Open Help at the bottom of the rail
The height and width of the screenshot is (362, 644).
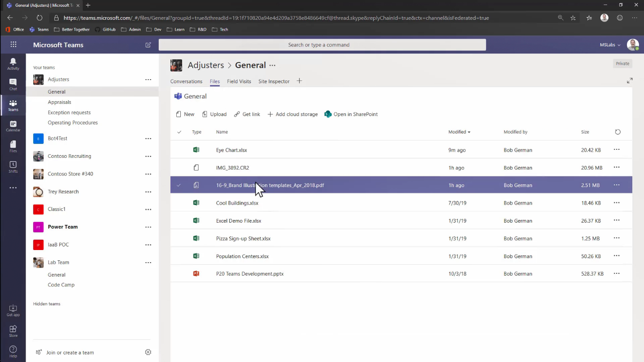coord(13,352)
